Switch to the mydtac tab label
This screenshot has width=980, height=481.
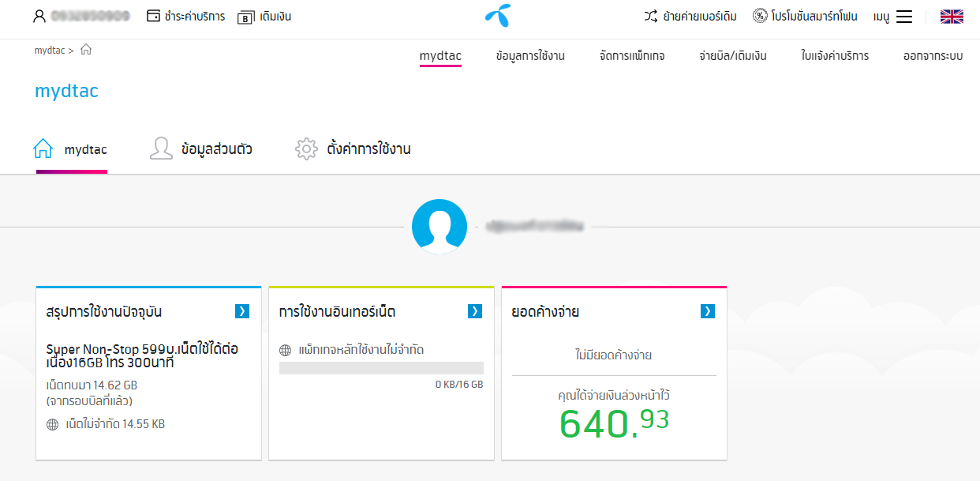tap(86, 149)
